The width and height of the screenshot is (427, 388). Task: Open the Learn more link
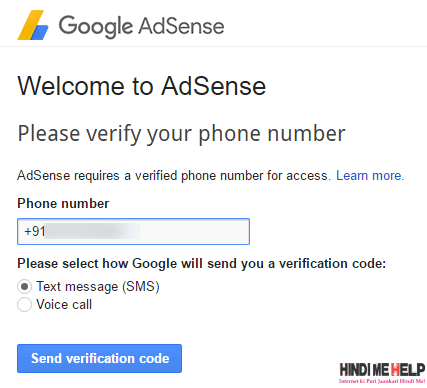tap(370, 175)
